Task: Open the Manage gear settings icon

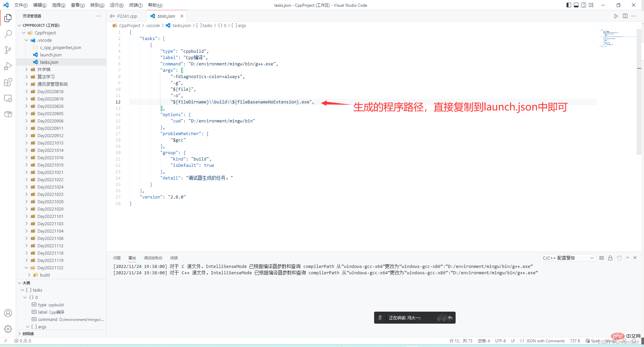Action: point(8,329)
